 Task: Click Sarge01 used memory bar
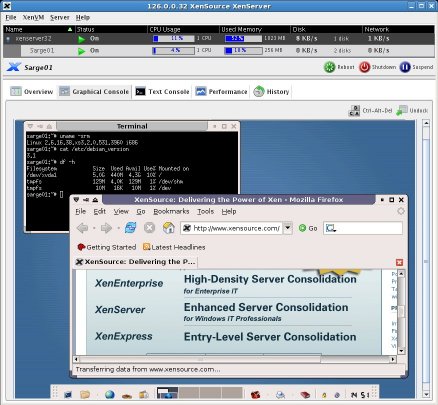point(243,51)
